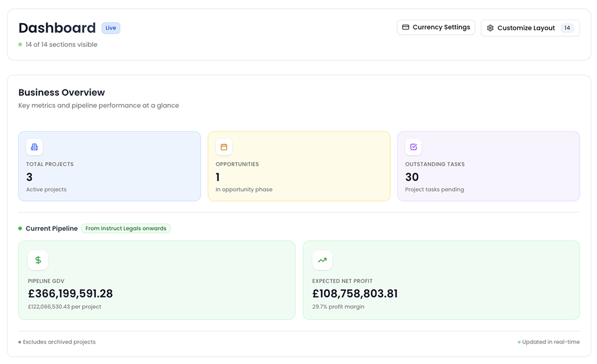The width and height of the screenshot is (597, 364).
Task: Open the Customize Layout button
Action: tap(530, 28)
